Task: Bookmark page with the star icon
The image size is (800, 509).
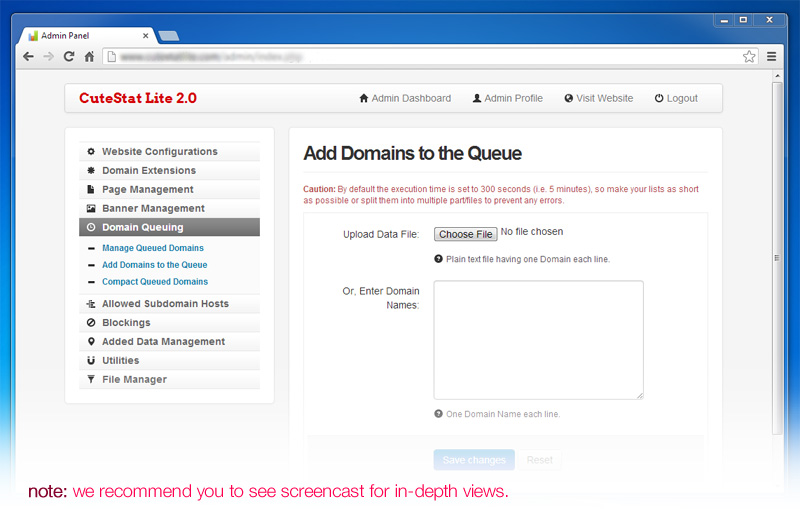Action: click(749, 57)
